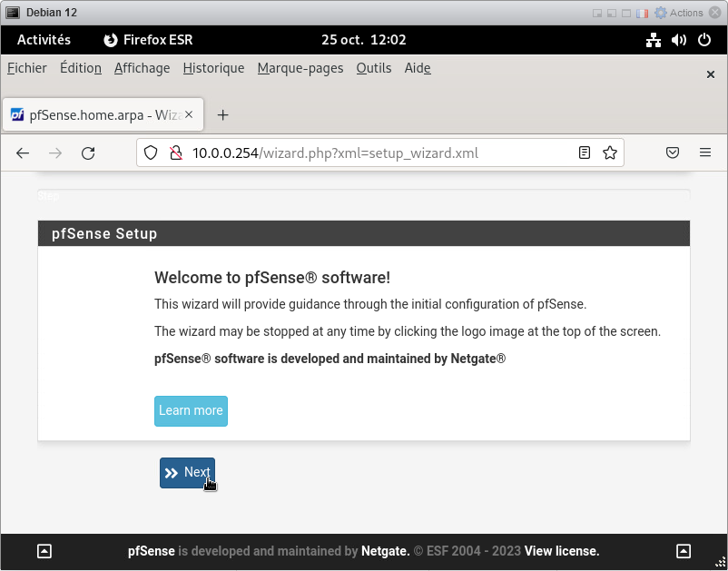
Task: Click the Netgate link in the footer
Action: coord(386,551)
